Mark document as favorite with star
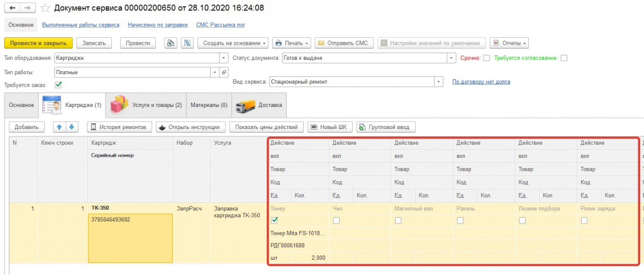644x275 pixels. point(45,8)
